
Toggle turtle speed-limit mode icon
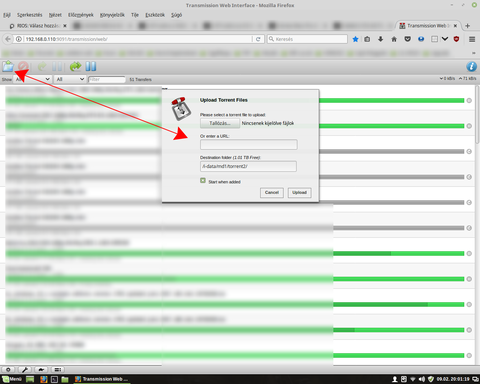pos(41,369)
